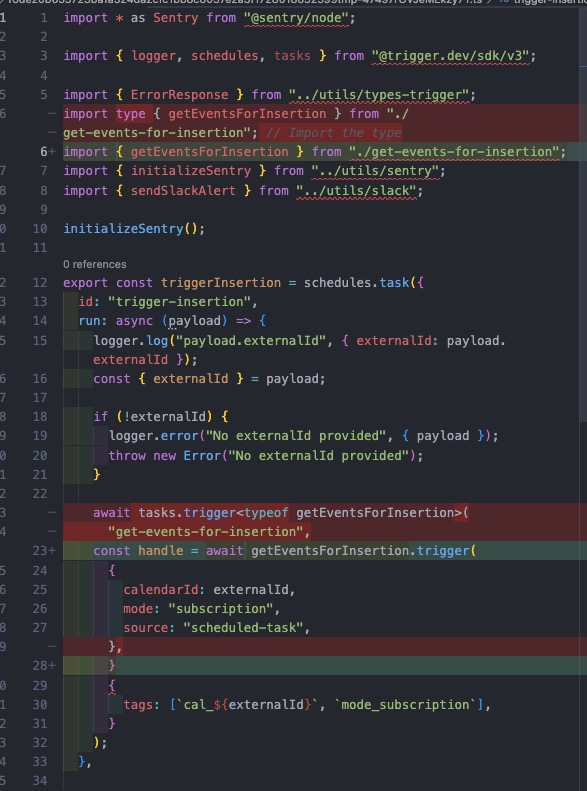
Task: Click ErrorResponse in the import statement
Action: click(180, 95)
